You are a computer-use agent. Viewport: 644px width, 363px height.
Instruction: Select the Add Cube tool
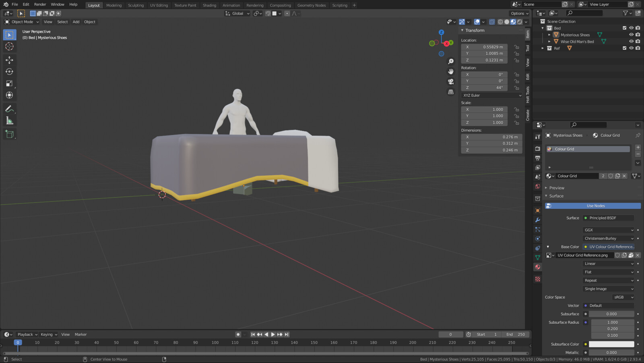[x=9, y=134]
